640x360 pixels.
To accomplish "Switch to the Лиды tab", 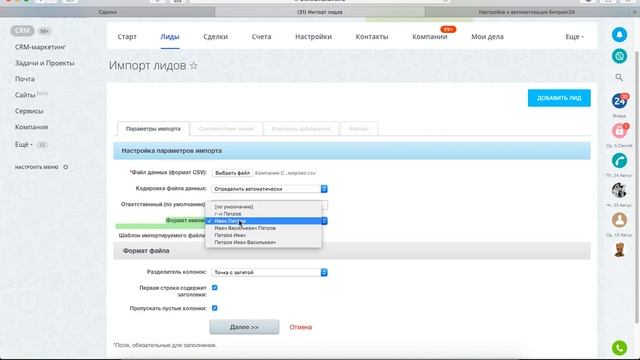I will 170,37.
